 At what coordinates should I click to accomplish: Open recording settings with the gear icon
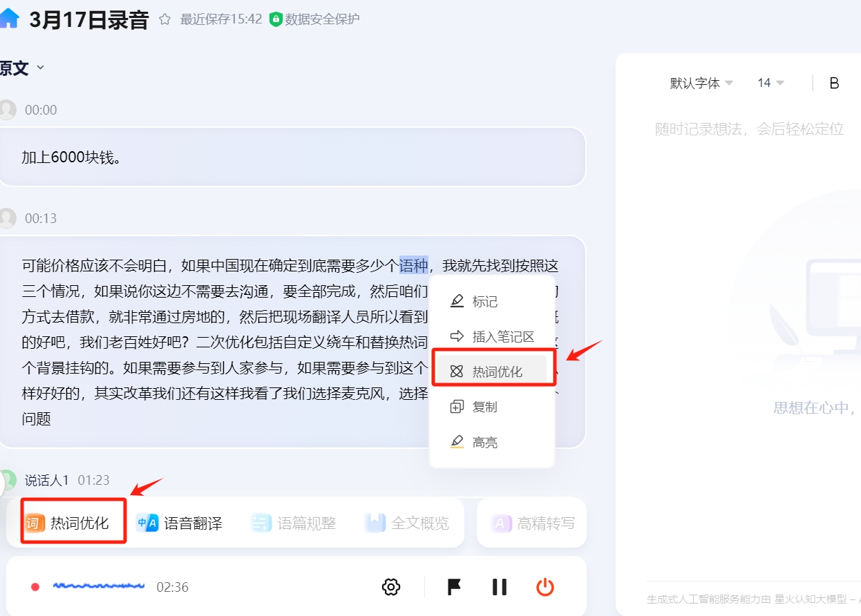391,588
